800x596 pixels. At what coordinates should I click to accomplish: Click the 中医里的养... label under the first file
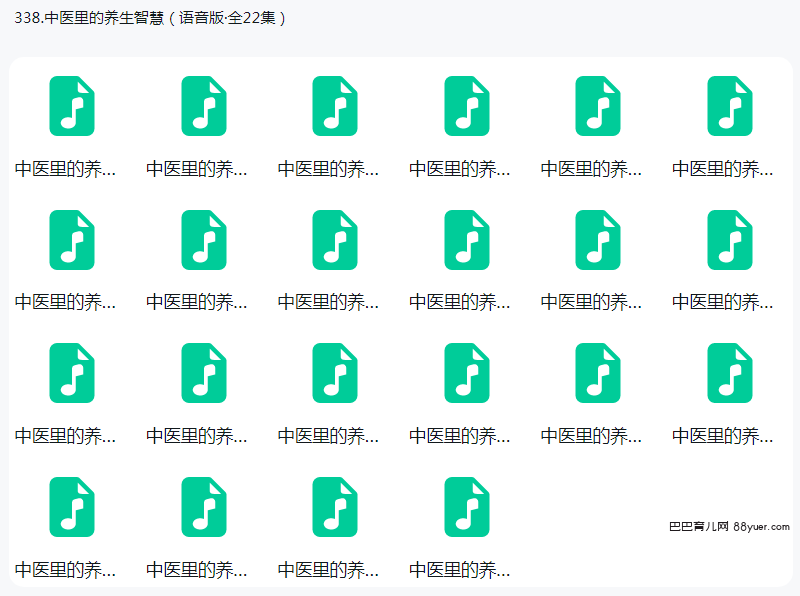point(65,169)
